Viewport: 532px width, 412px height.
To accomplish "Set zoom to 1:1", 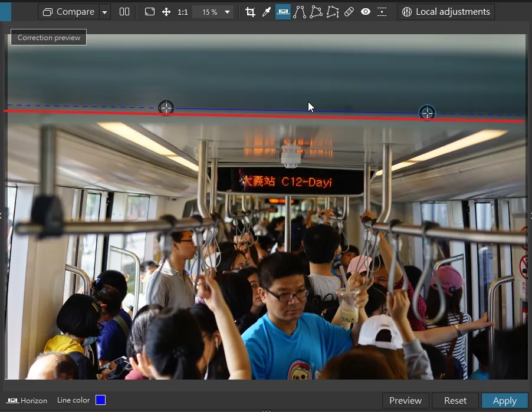I will (182, 12).
